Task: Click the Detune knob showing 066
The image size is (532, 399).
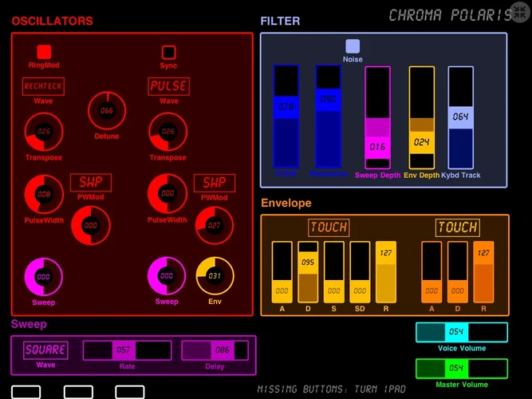Action: coord(107,110)
